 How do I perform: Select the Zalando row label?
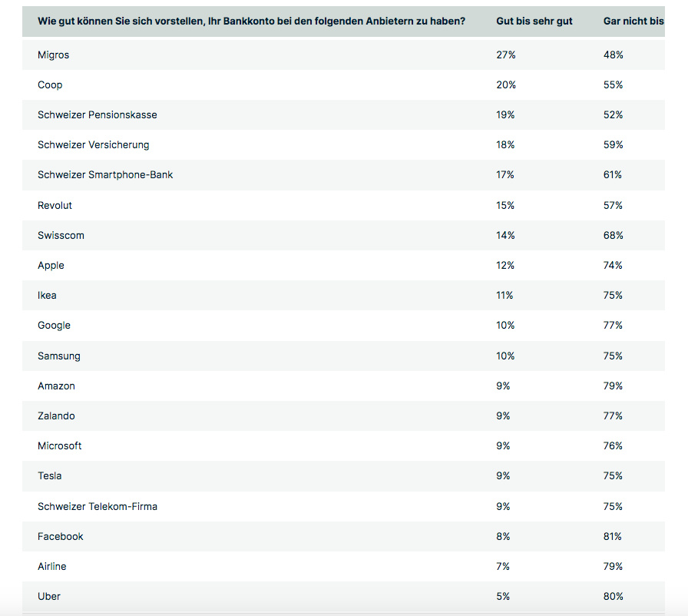56,416
